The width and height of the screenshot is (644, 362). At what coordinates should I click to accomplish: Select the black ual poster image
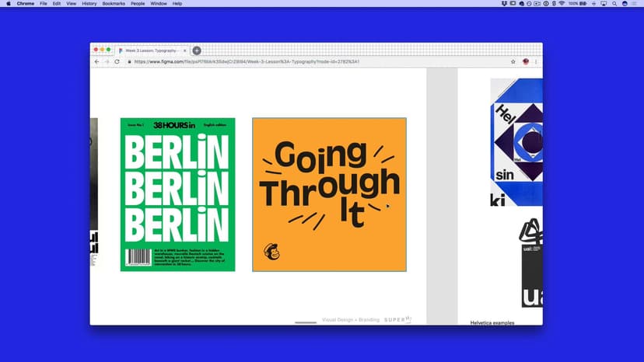click(532, 276)
